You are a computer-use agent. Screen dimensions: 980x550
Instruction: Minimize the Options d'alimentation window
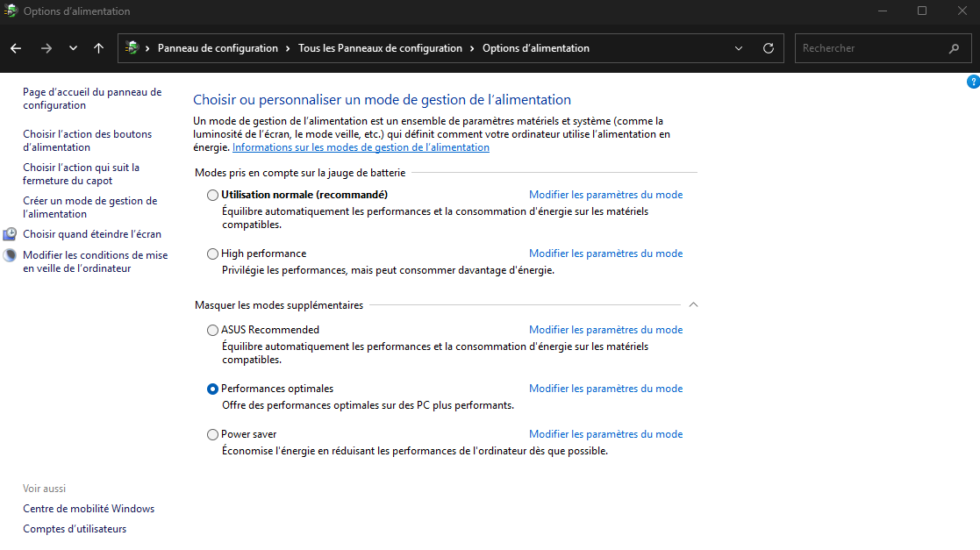pyautogui.click(x=883, y=11)
